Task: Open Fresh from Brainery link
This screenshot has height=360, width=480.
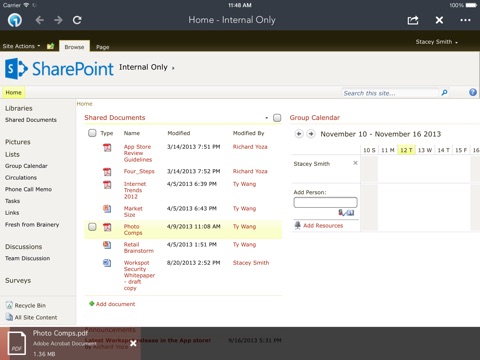Action: [x=32, y=224]
